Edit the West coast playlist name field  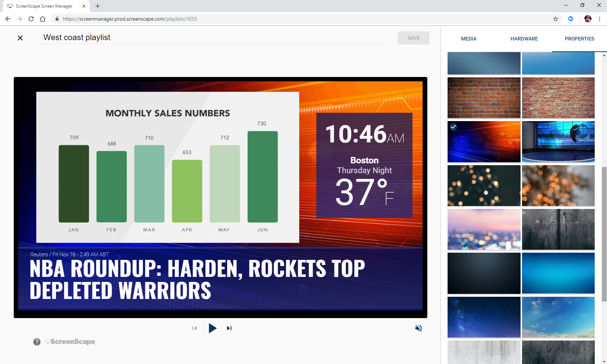(x=213, y=38)
